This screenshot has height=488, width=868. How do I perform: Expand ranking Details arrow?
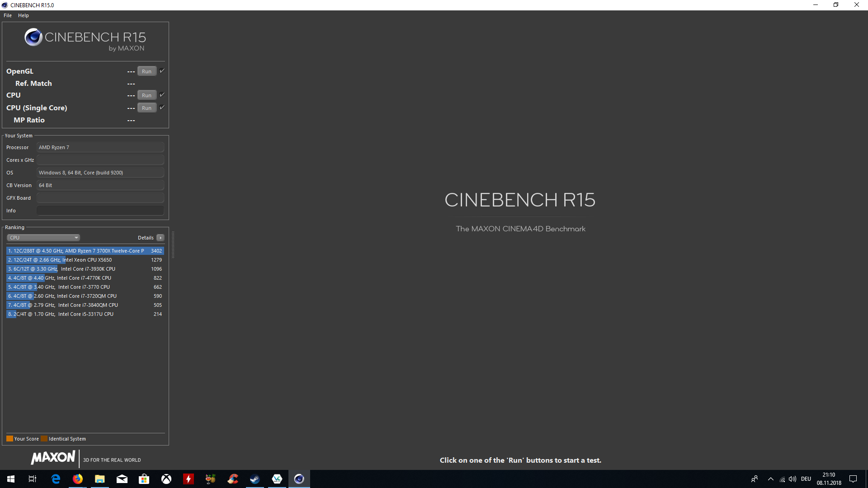(x=160, y=238)
